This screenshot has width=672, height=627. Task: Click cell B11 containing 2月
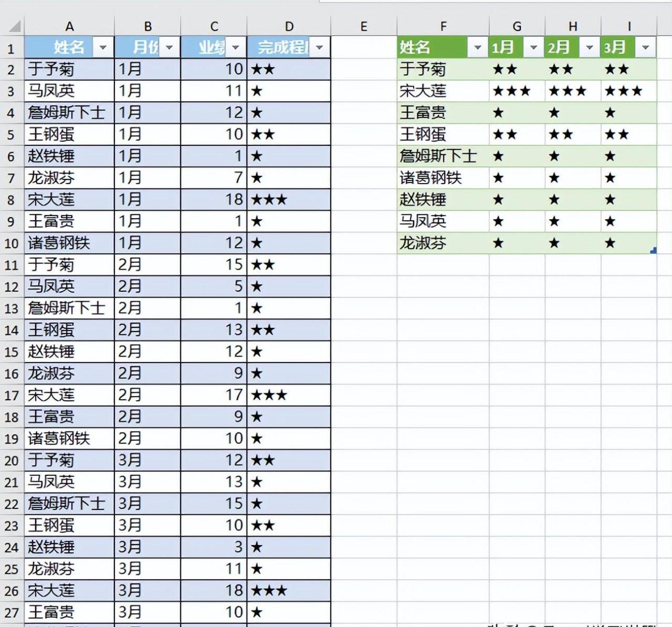148,265
